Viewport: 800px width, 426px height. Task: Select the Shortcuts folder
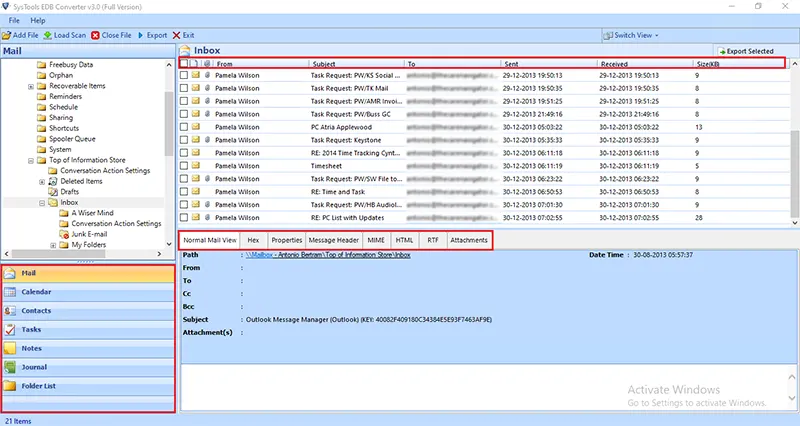(64, 128)
